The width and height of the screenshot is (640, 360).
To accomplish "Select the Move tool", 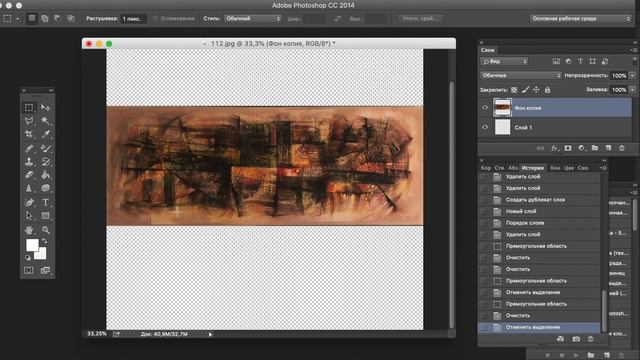I will coord(46,108).
